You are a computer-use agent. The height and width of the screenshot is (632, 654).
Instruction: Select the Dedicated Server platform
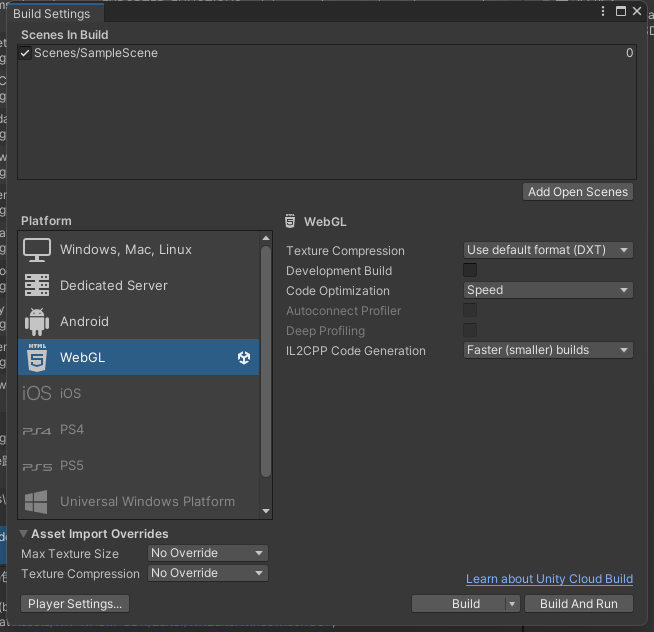[139, 286]
